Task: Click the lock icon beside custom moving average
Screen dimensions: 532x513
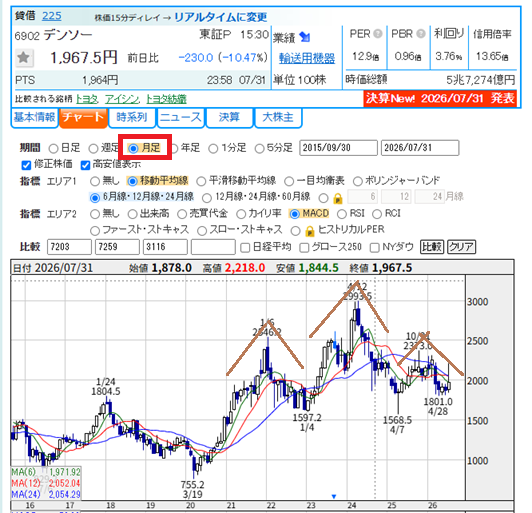Action: tap(338, 198)
